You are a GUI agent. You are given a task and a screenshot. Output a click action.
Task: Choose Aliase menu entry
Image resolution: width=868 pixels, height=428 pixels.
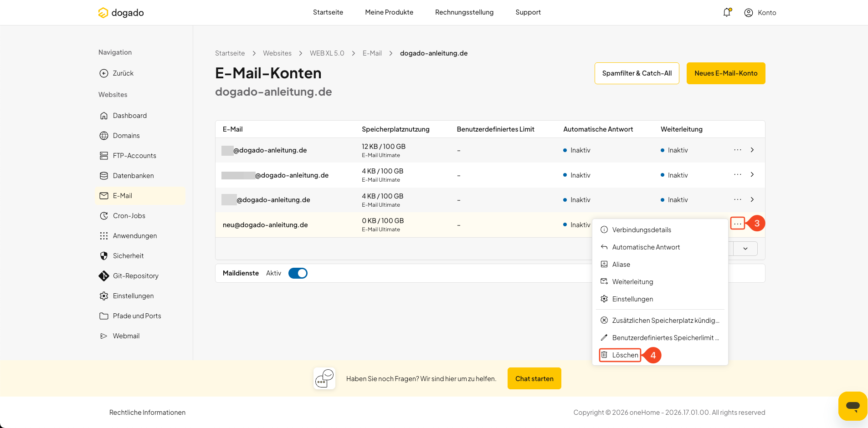pos(660,265)
